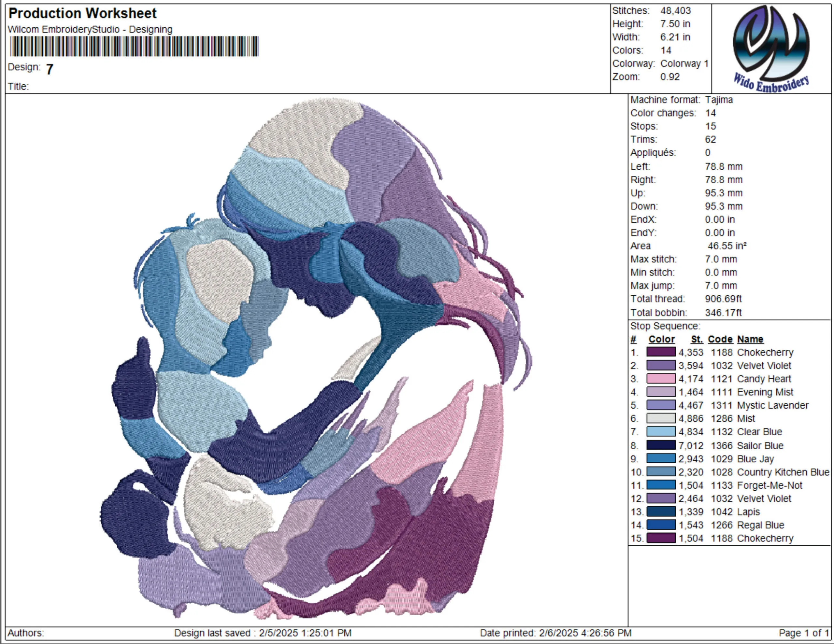Click the Mystic Lavender thread name
Image resolution: width=834 pixels, height=644 pixels.
772,405
